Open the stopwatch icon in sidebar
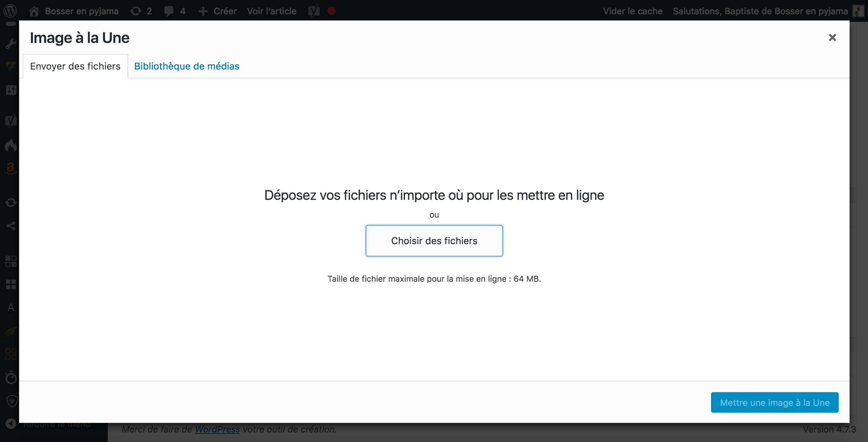 click(11, 377)
